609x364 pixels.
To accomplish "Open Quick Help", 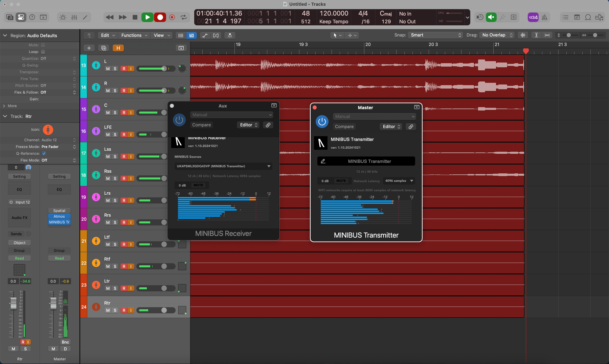I will tap(32, 17).
